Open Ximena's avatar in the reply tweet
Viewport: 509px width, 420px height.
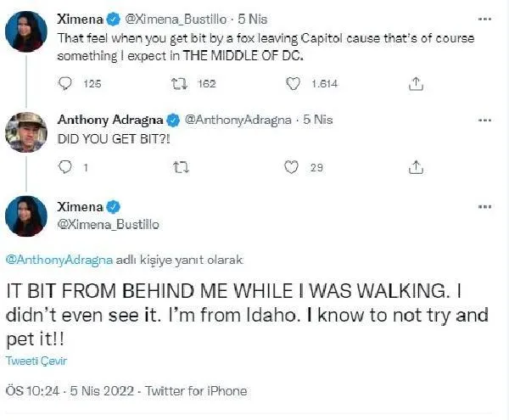click(25, 216)
